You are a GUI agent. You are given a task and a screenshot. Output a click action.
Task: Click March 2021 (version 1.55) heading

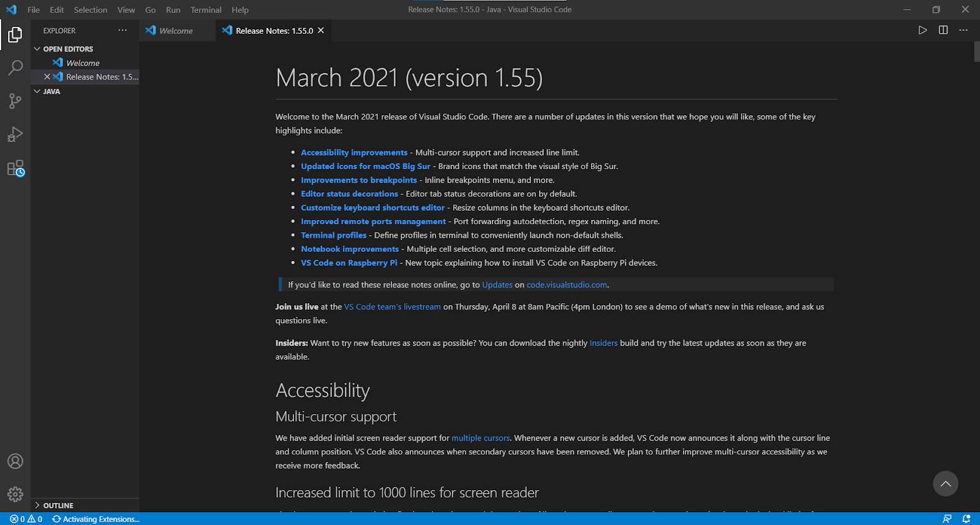click(409, 78)
